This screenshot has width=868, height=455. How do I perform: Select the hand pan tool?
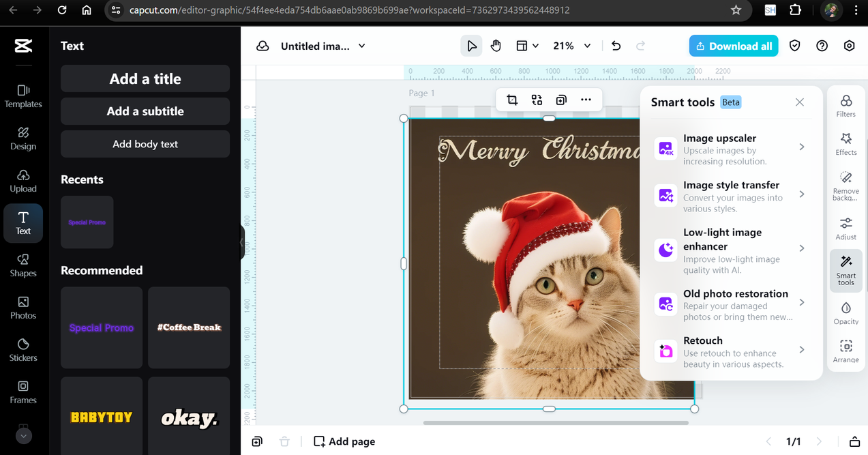[x=496, y=46]
